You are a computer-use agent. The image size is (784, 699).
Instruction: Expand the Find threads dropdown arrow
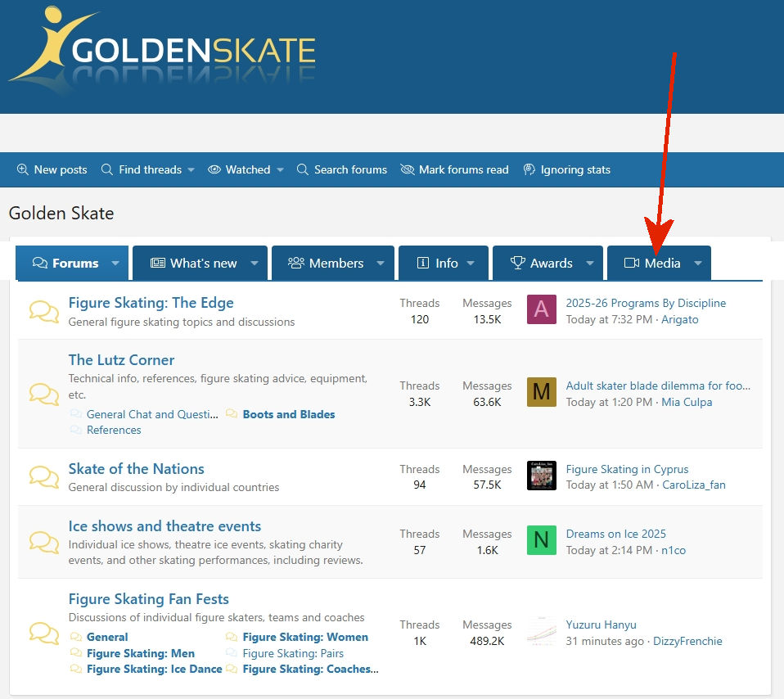(x=191, y=170)
